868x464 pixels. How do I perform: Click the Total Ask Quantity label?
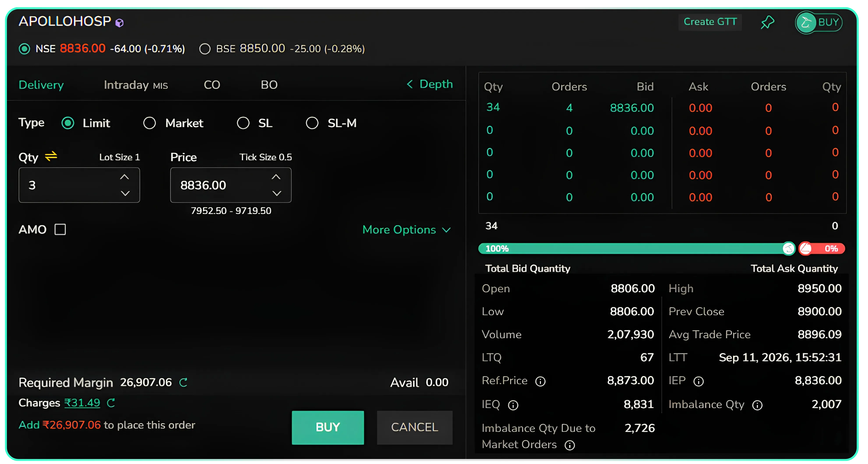[794, 268]
